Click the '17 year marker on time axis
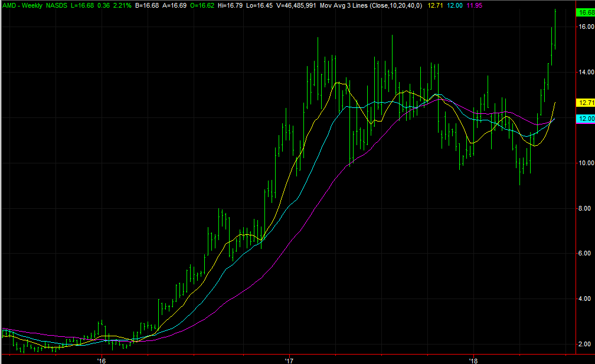 289,359
